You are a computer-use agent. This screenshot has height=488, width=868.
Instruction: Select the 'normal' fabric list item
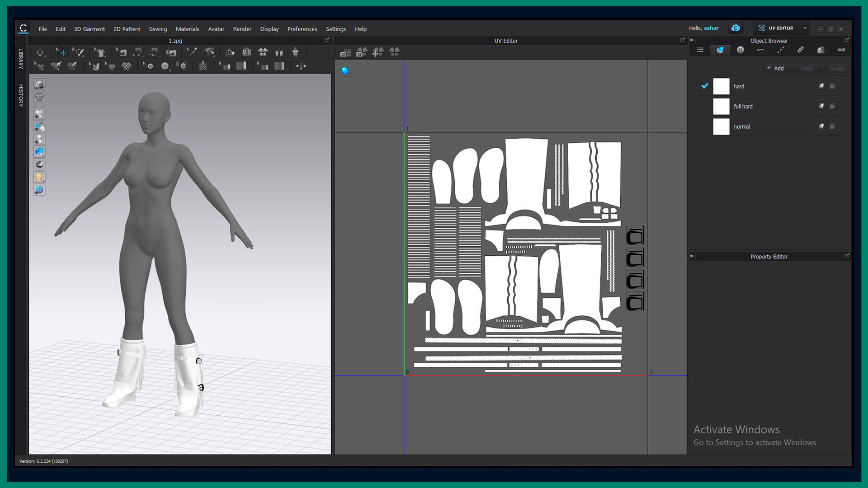click(741, 127)
